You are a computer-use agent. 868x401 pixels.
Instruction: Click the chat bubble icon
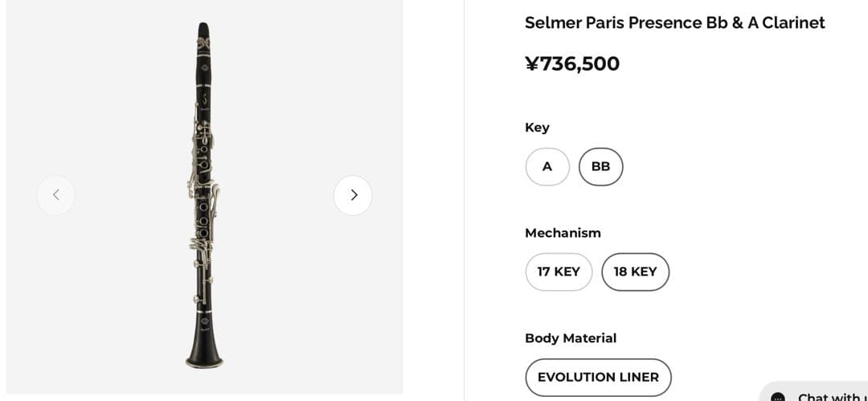click(x=777, y=396)
